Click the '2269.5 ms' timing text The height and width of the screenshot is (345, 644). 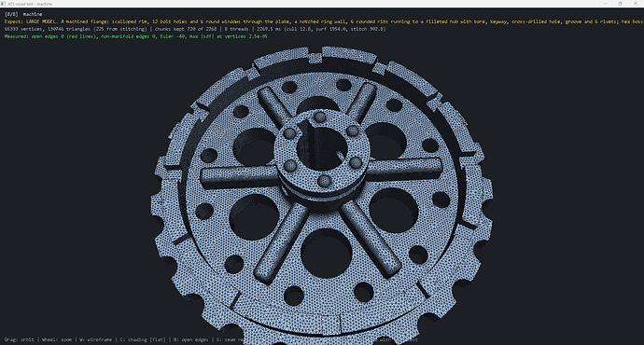coord(269,29)
